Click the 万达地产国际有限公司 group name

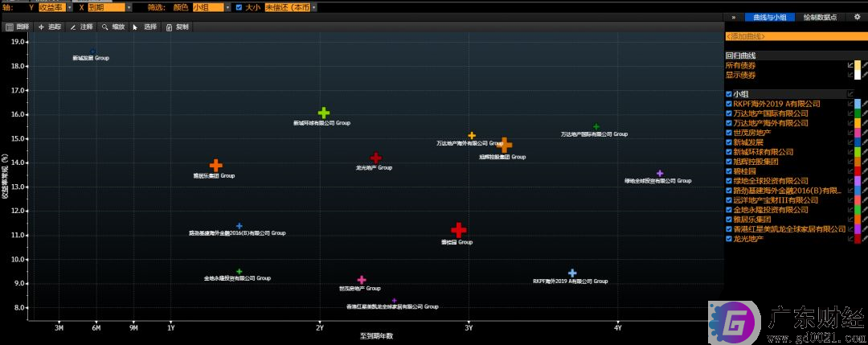tap(771, 113)
